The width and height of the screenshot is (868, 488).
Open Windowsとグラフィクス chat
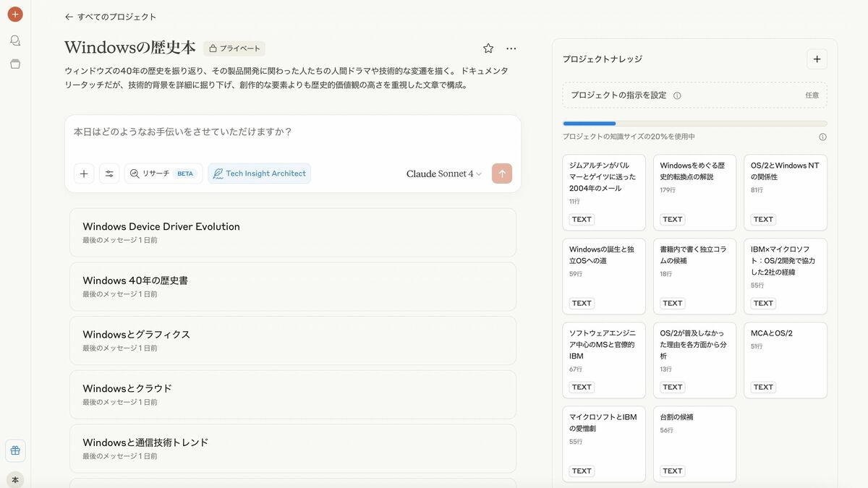pyautogui.click(x=293, y=341)
